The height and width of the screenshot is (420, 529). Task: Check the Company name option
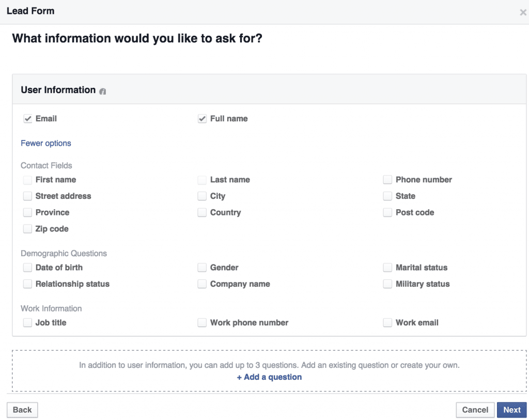[202, 284]
